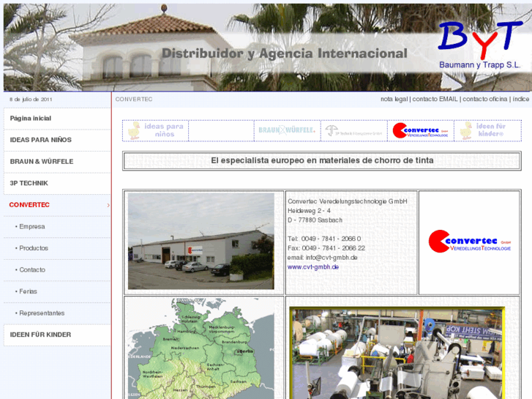The image size is (532, 399).
Task: Open the 'contacto oficina' link
Action: tap(485, 99)
